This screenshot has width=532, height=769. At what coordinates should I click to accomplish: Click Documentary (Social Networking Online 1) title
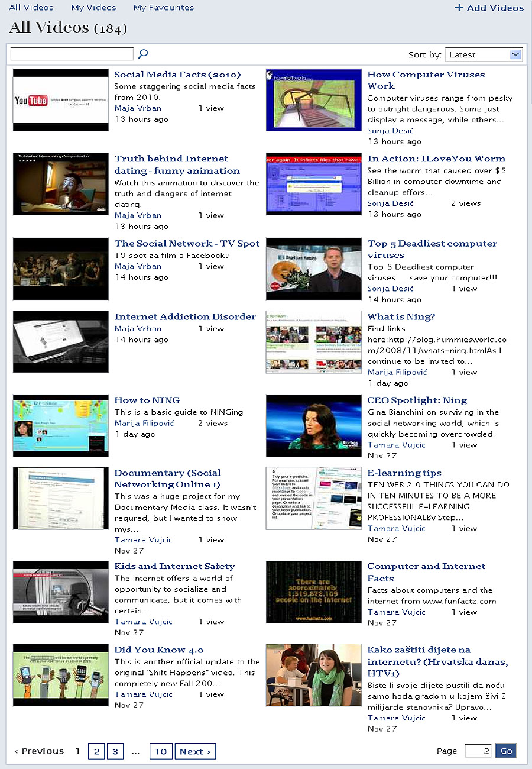tap(168, 479)
